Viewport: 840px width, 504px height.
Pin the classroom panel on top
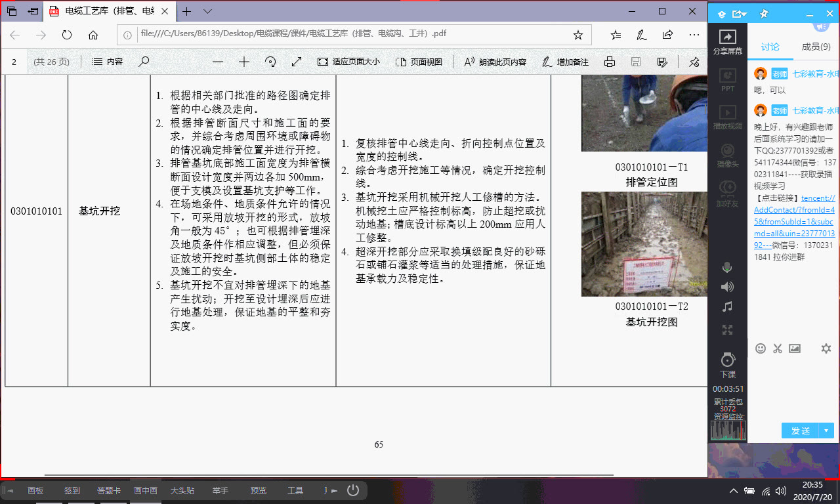(x=764, y=14)
